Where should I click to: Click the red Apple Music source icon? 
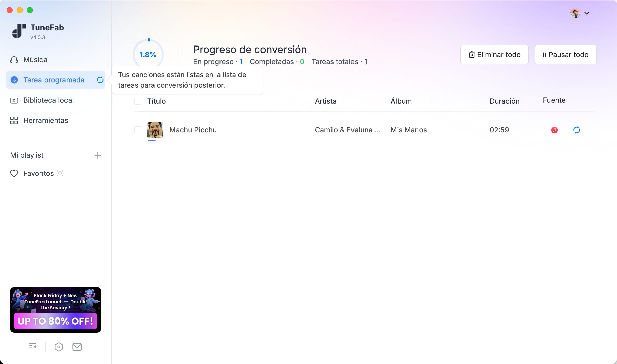click(554, 130)
